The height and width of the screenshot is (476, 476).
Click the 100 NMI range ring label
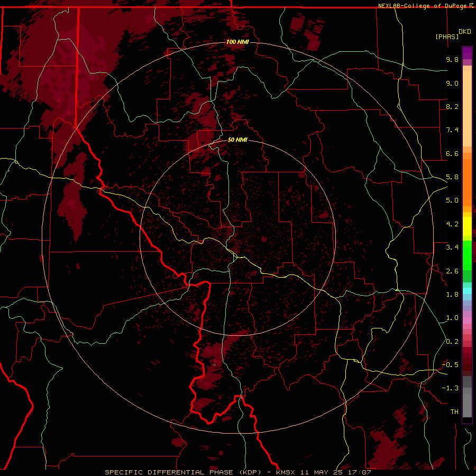237,42
